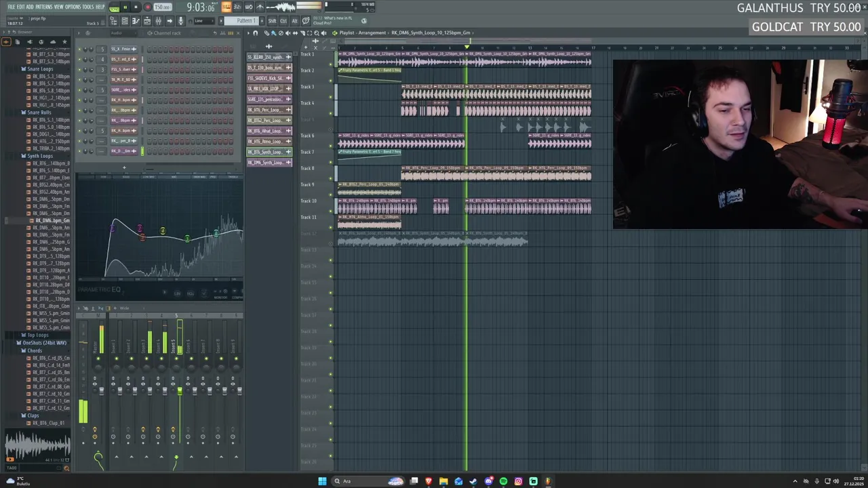Select the RK_BT6_Clap_01 sample in browser
This screenshot has width=868, height=488.
[x=49, y=423]
